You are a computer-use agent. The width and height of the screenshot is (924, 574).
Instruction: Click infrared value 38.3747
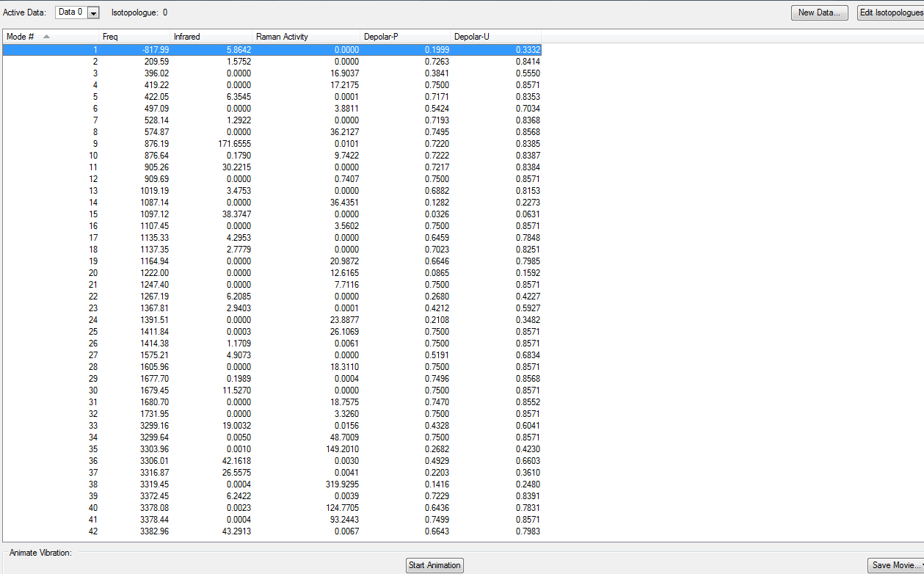click(x=237, y=214)
